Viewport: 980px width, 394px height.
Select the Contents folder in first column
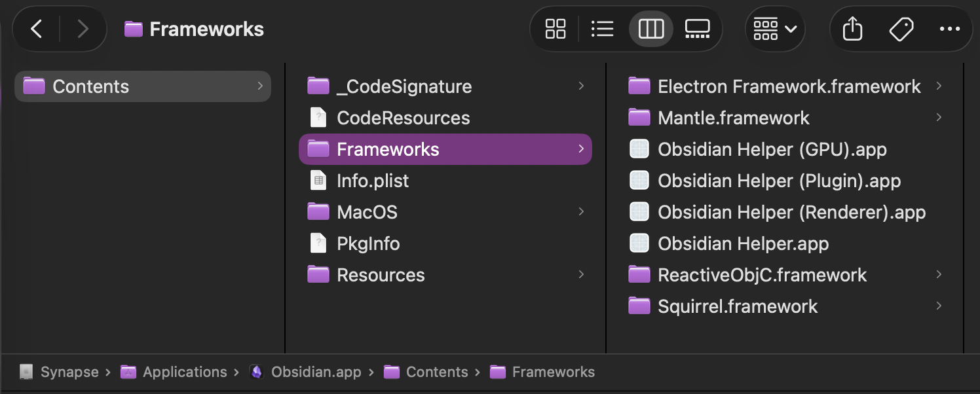(90, 86)
